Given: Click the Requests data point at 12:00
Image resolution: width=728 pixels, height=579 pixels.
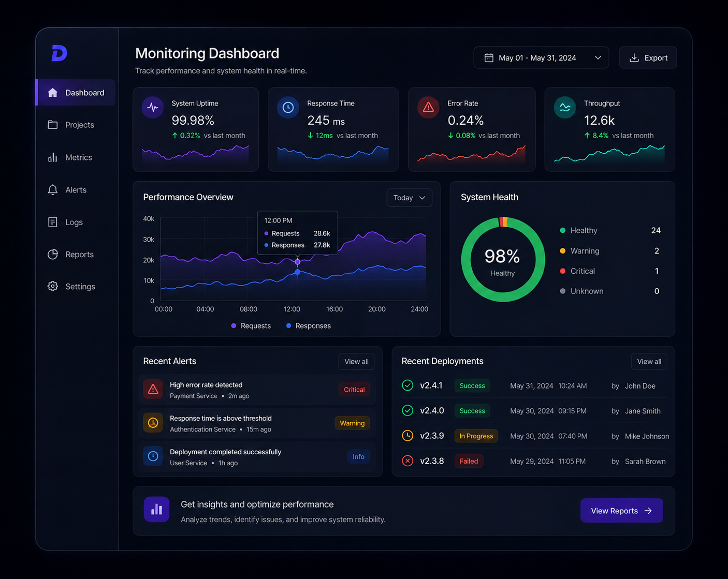Looking at the screenshot, I should click(x=297, y=262).
